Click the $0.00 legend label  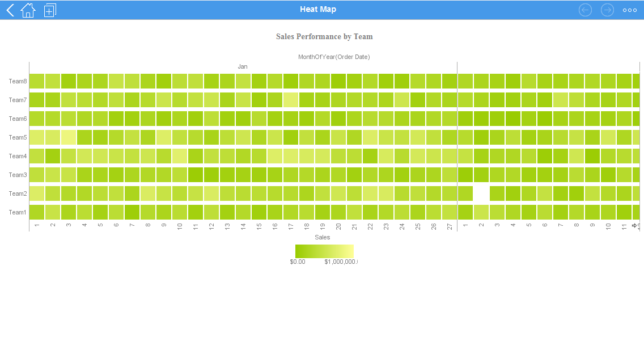click(x=298, y=262)
